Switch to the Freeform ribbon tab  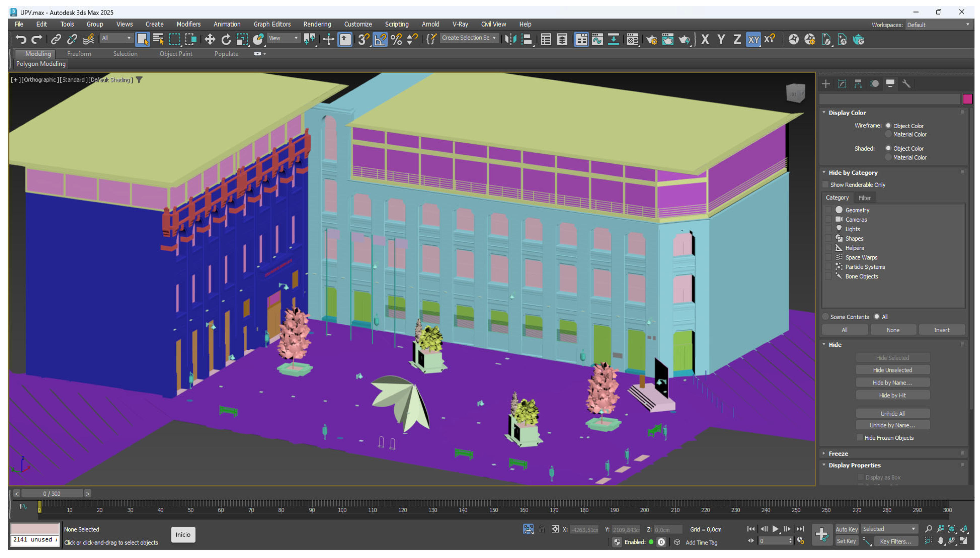coord(79,54)
